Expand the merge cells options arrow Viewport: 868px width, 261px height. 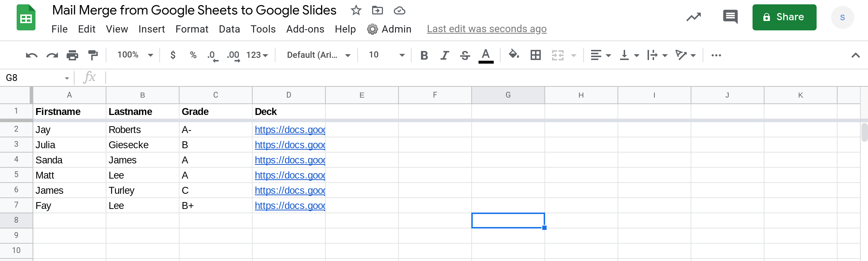coord(574,55)
